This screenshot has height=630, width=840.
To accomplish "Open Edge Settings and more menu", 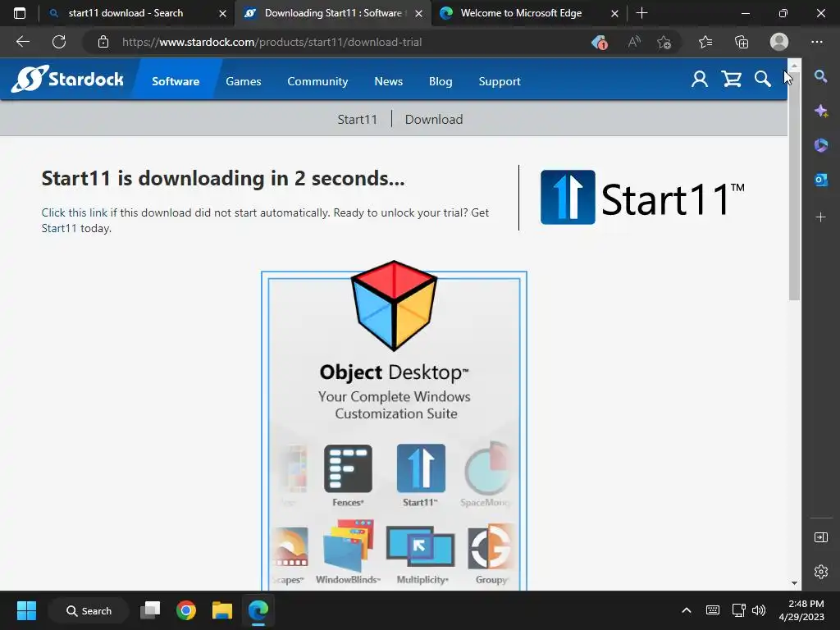I will tap(817, 42).
